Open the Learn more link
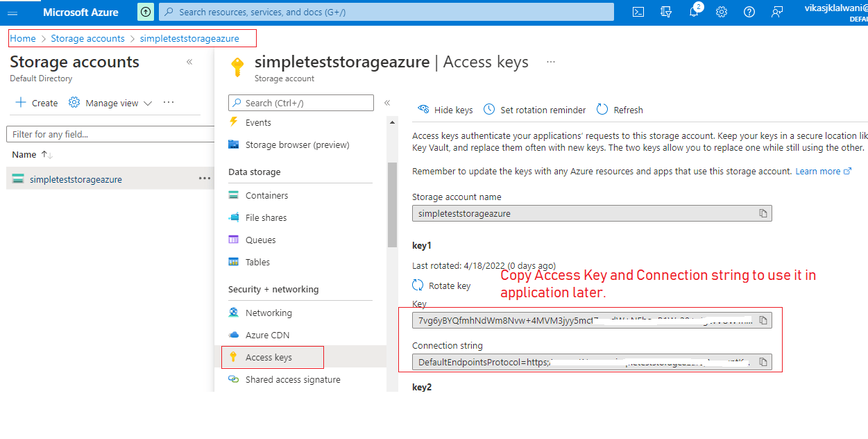This screenshot has height=439, width=868. 824,171
